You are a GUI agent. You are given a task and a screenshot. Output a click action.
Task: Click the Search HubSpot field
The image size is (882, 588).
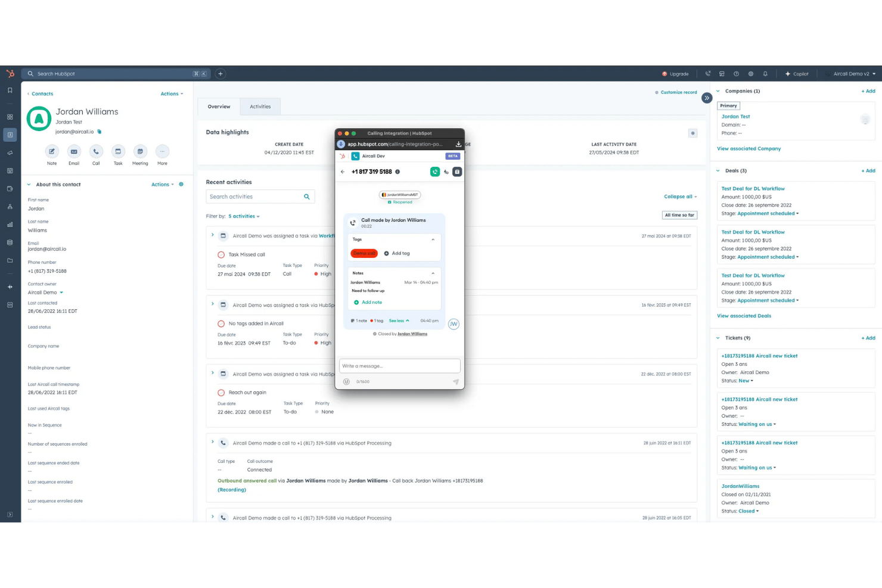pyautogui.click(x=116, y=74)
